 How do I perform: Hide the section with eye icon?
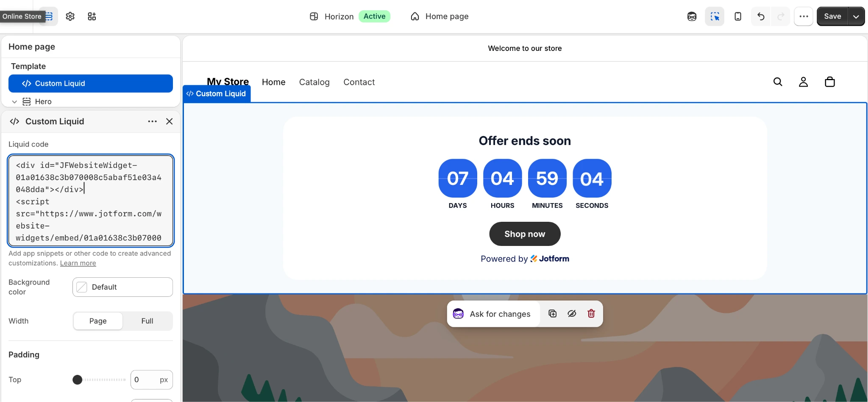[x=572, y=314]
